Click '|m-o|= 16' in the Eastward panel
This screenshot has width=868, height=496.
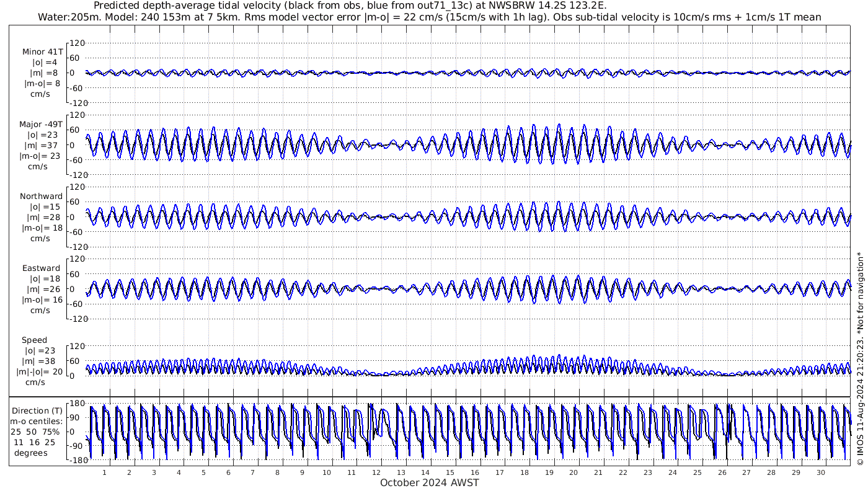coord(42,300)
